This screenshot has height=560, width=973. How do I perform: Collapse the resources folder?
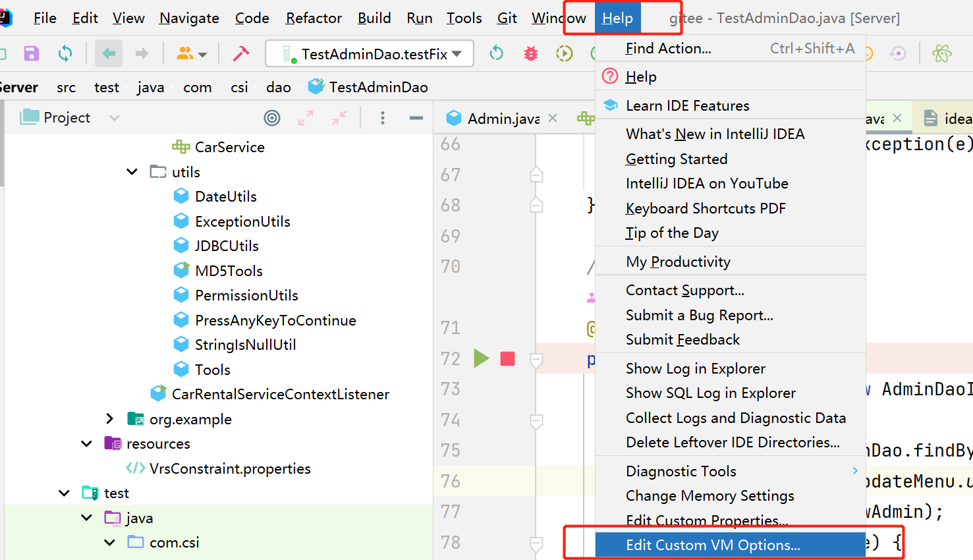pyautogui.click(x=86, y=444)
